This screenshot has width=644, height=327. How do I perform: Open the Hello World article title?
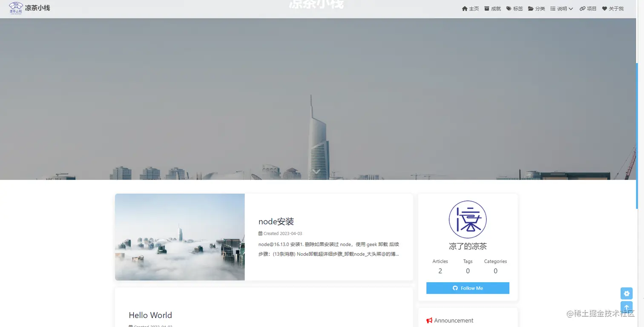point(150,315)
